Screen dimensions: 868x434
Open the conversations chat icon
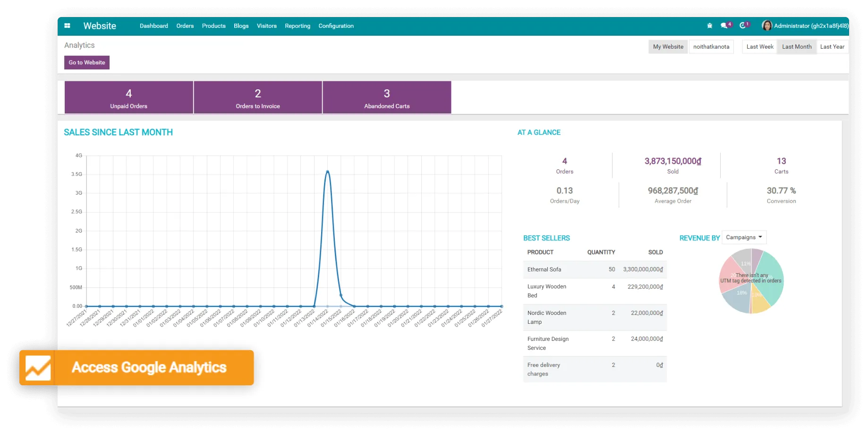tap(724, 26)
